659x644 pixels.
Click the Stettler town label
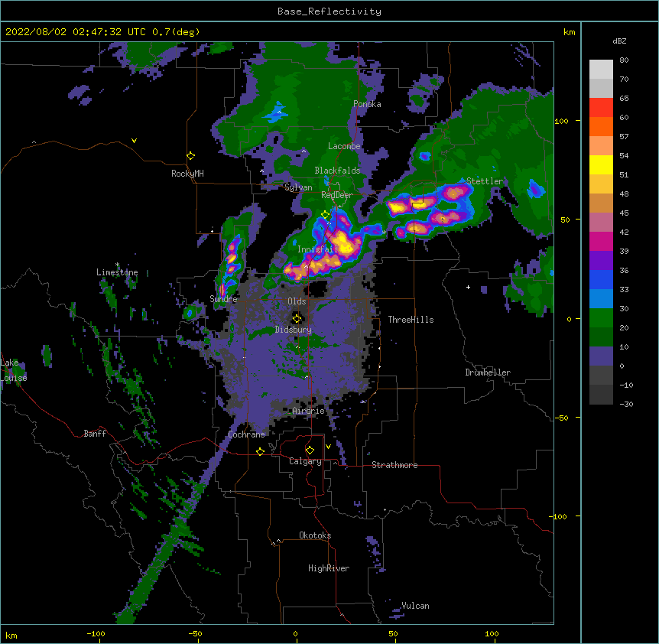485,181
